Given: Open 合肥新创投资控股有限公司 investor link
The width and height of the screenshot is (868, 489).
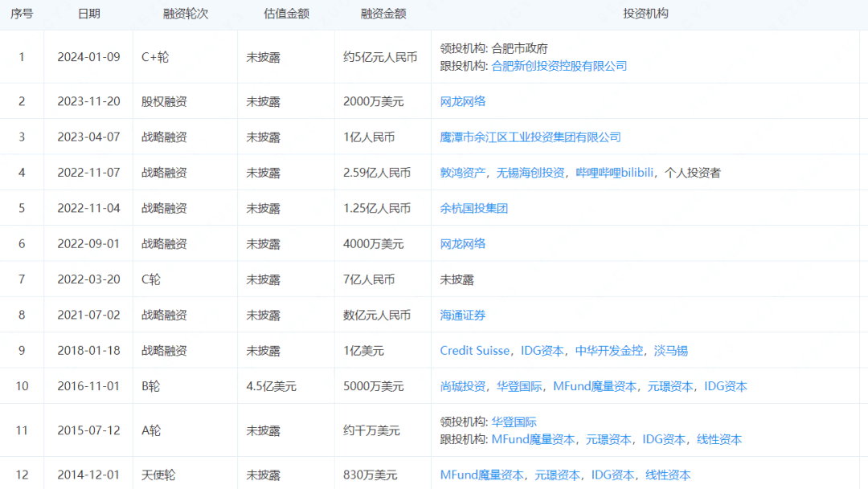Looking at the screenshot, I should [559, 66].
